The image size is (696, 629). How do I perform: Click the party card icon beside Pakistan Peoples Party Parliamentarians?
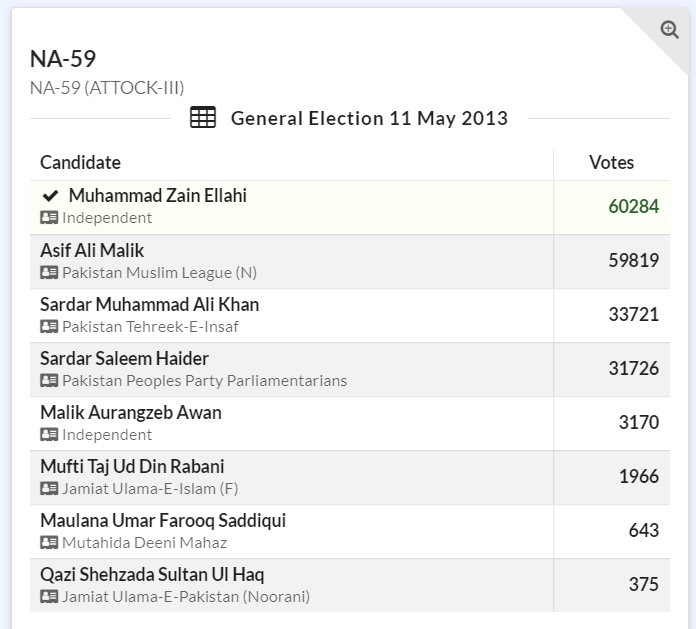point(49,380)
